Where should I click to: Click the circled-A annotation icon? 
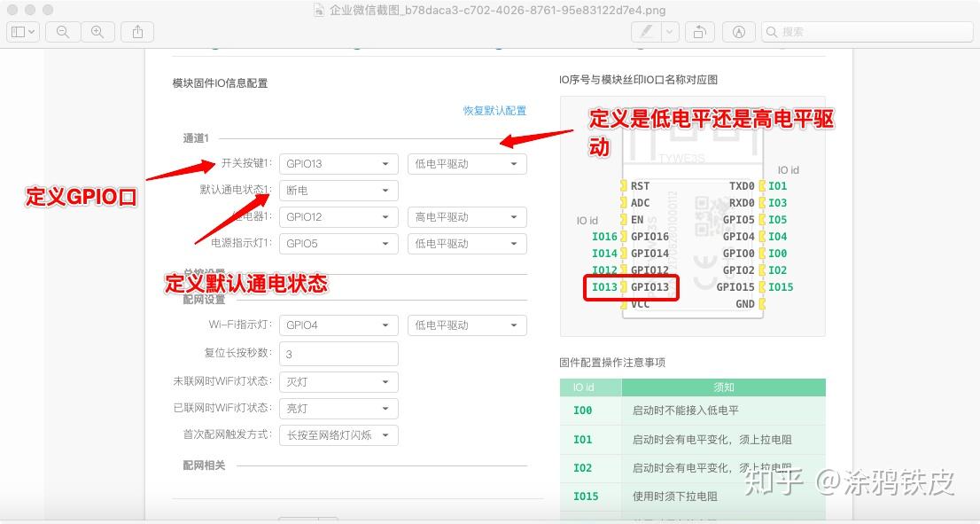[739, 32]
